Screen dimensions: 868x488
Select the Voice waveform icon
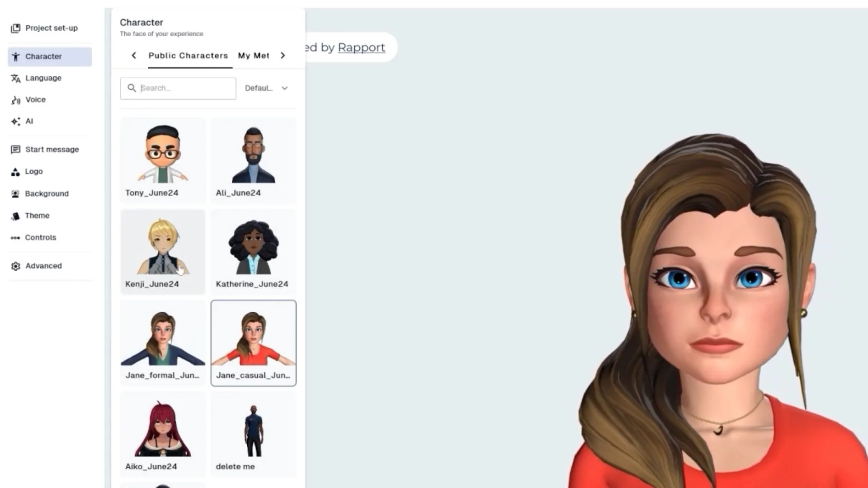pyautogui.click(x=15, y=100)
